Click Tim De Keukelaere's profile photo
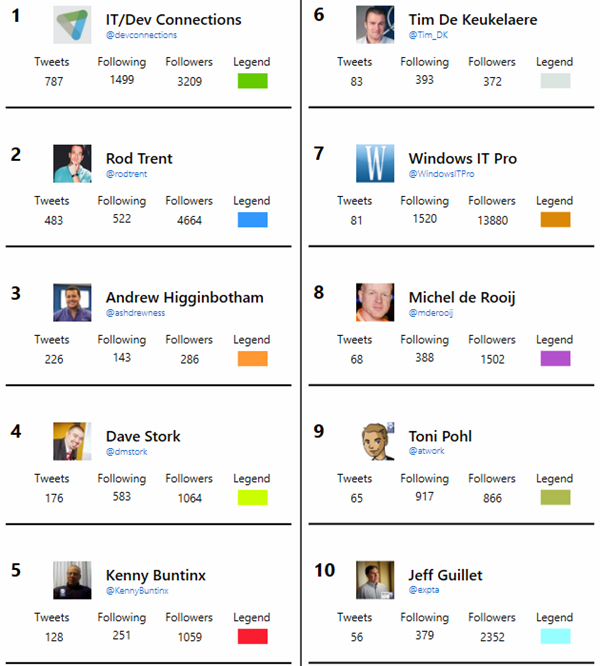The image size is (600, 666). pyautogui.click(x=375, y=24)
